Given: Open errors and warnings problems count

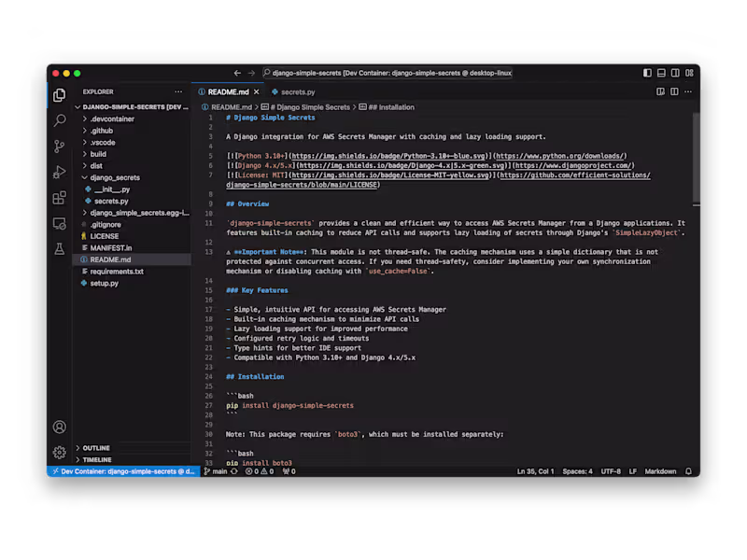Looking at the screenshot, I should click(x=260, y=471).
